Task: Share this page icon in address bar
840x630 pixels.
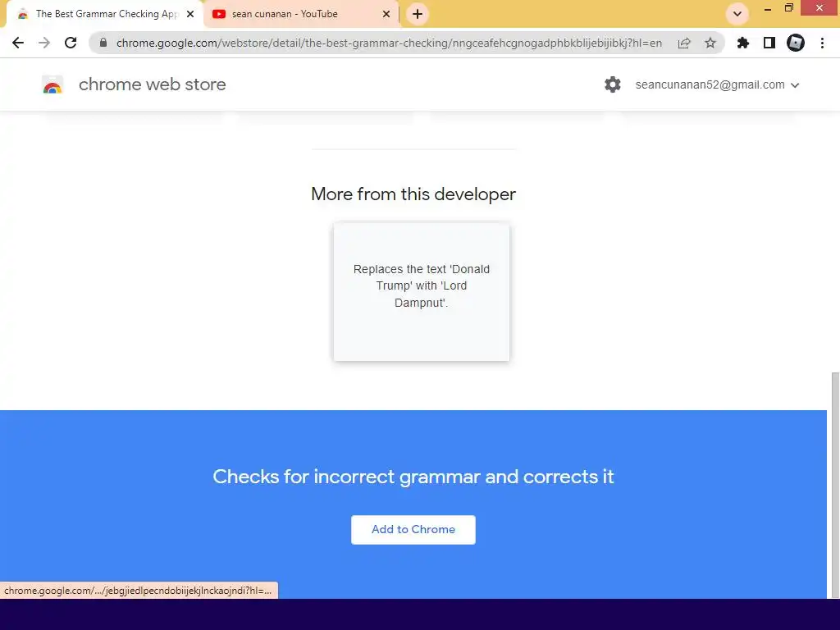Action: coord(684,43)
